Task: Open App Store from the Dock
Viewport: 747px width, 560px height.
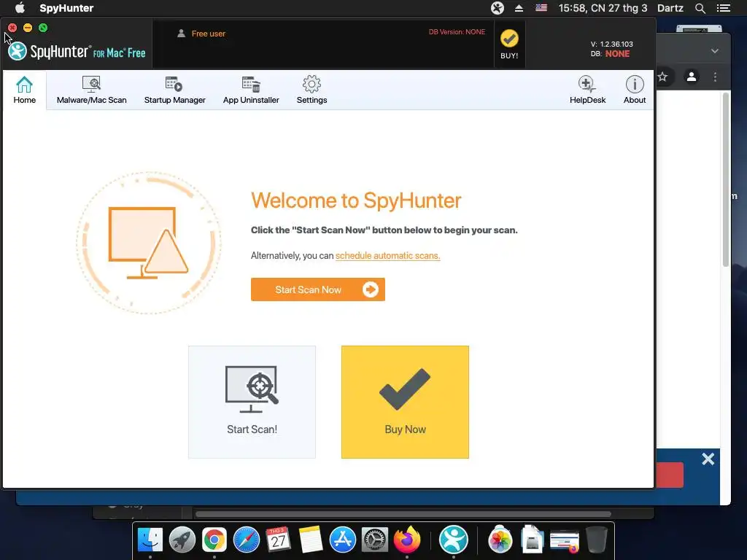Action: pyautogui.click(x=343, y=540)
